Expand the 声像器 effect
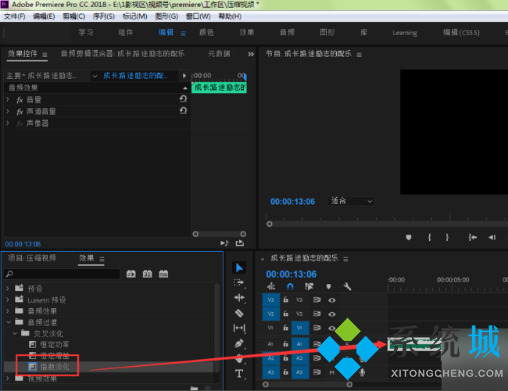Viewport: 508px width, 391px height. pyautogui.click(x=8, y=123)
